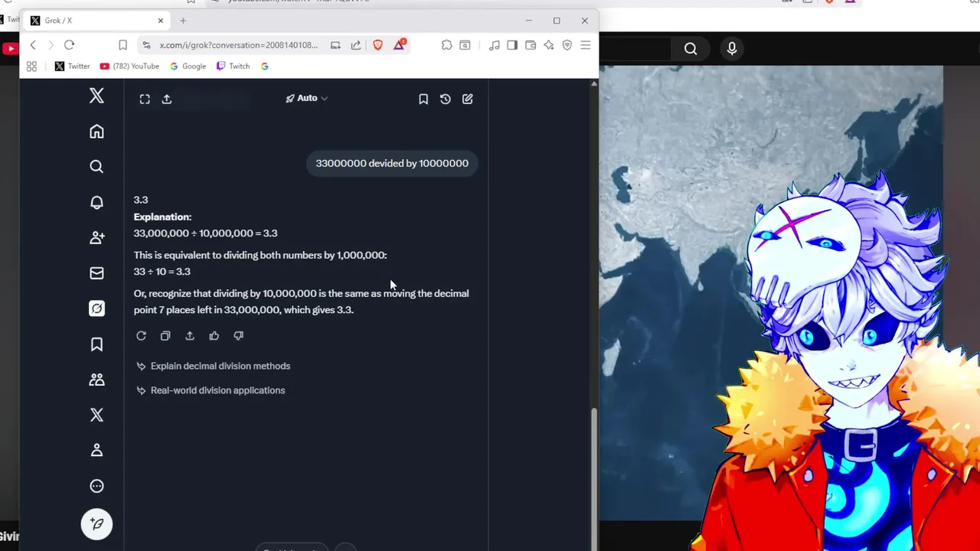This screenshot has width=980, height=551.
Task: Start a new Grok chat
Action: 468,99
